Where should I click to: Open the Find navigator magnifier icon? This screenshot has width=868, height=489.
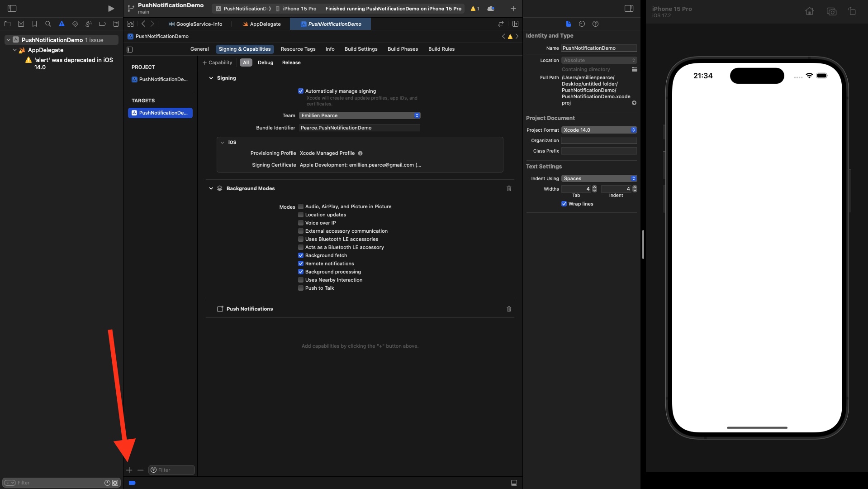48,24
